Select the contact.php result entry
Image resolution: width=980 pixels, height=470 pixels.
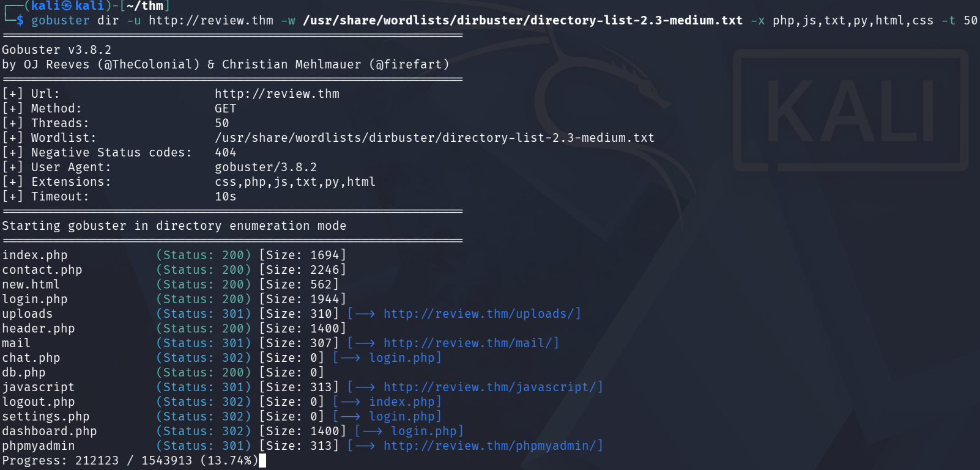click(42, 270)
